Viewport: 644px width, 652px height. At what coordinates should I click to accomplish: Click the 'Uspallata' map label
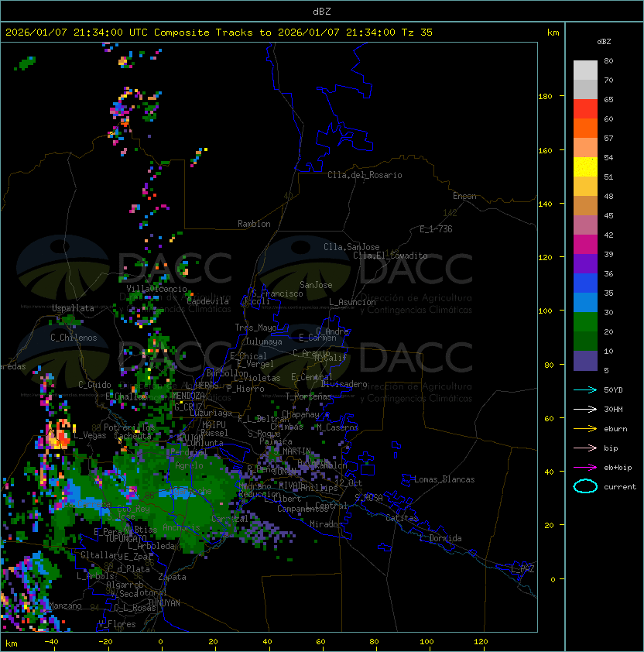(x=73, y=308)
